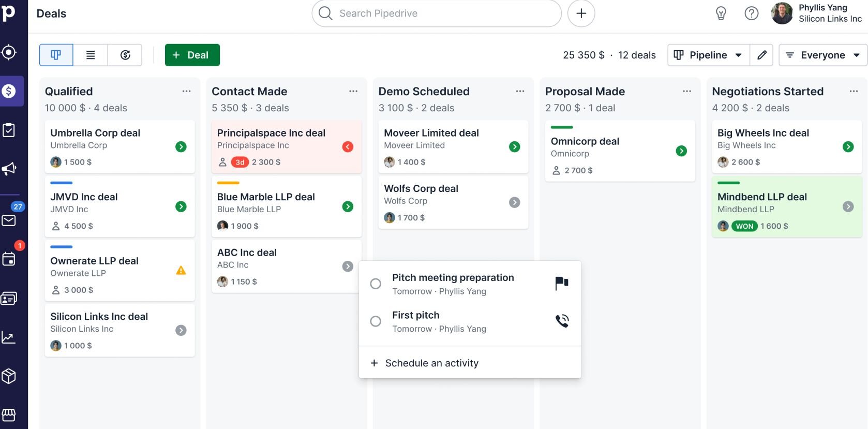868x429 pixels.
Task: Open Leads target icon in sidebar
Action: [x=9, y=52]
